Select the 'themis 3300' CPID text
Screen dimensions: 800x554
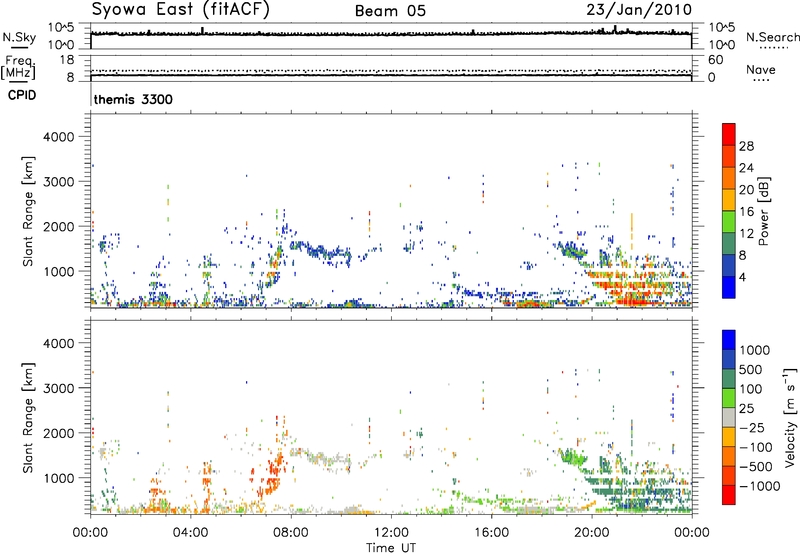click(133, 99)
